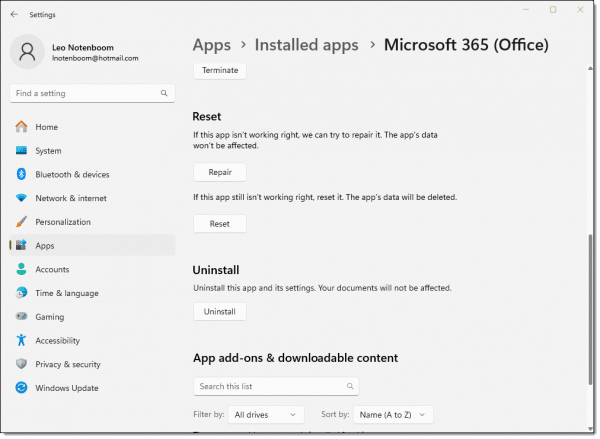Open the Sort by Name dropdown
600x439 pixels.
click(394, 414)
